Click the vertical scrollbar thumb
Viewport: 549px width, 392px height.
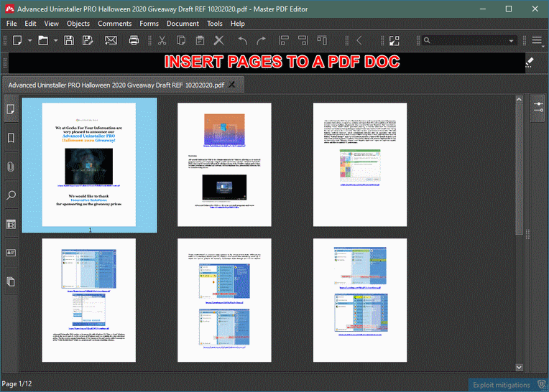coord(519,169)
